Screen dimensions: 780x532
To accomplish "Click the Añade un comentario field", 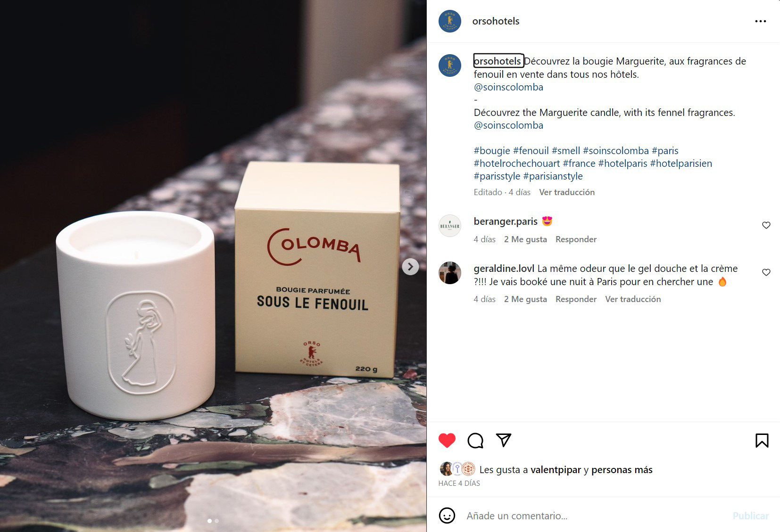I will tap(594, 516).
